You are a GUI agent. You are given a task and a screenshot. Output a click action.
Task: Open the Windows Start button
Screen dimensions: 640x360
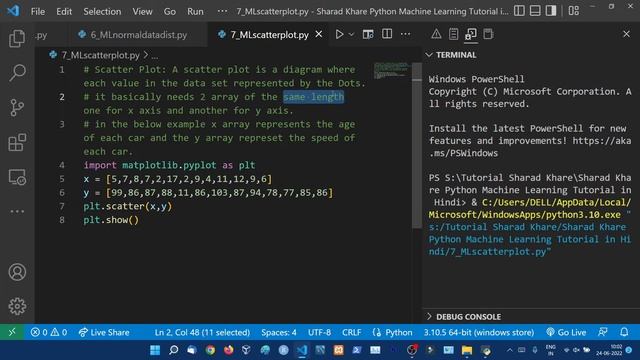155,350
